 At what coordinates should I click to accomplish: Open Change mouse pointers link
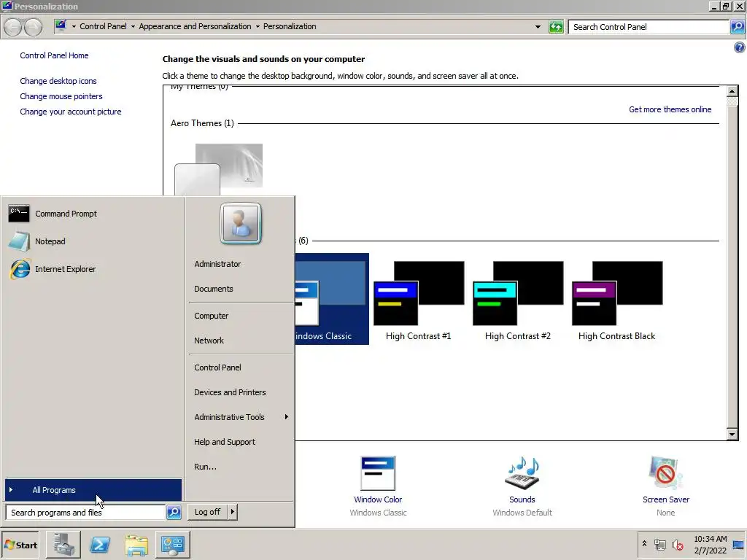[61, 96]
